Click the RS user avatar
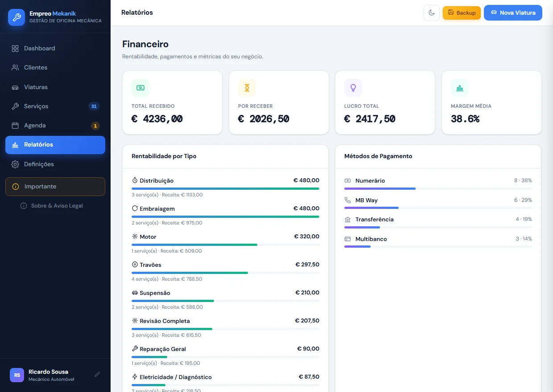553x392 pixels. coord(17,375)
